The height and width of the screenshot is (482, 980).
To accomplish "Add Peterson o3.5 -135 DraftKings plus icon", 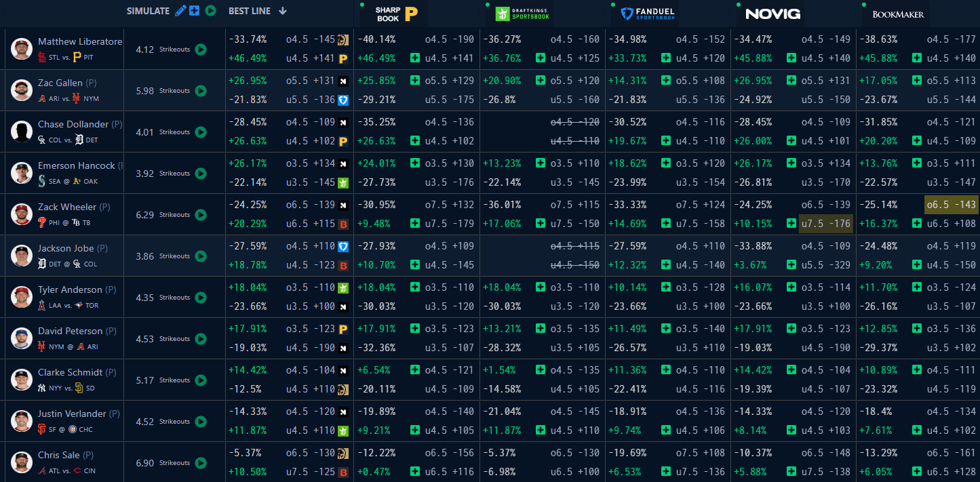I will pos(541,329).
